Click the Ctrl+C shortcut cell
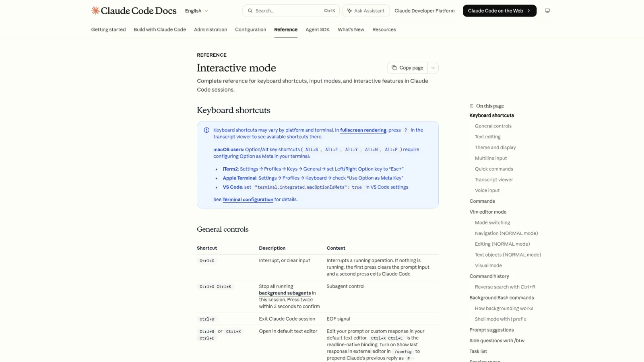 point(207,261)
